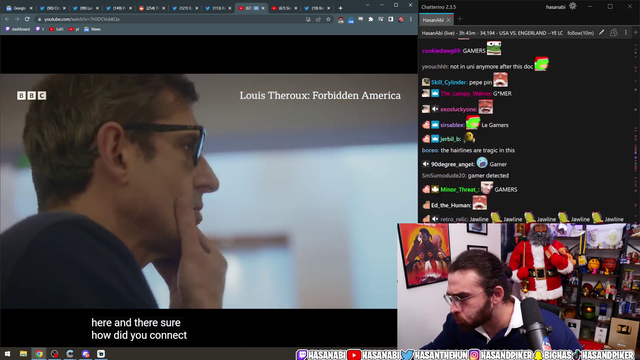
Task: Close the Reddit (254) tab
Action: 164,8
